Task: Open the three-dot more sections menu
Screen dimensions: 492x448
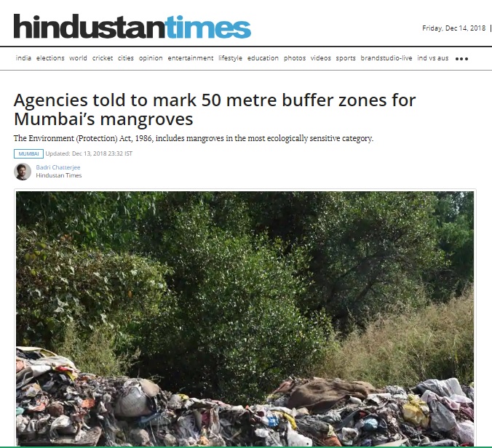Action: click(461, 59)
